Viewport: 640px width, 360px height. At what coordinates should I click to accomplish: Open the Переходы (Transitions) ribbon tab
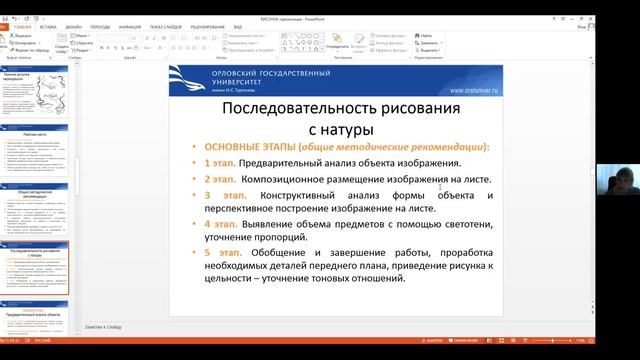coord(100,27)
